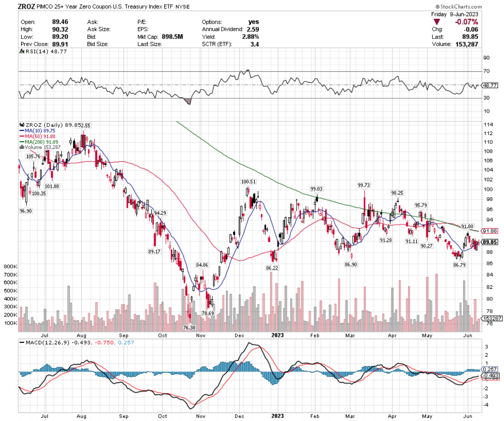Click the 91.80 June high annotation
This screenshot has width=504, height=421.
[x=467, y=227]
